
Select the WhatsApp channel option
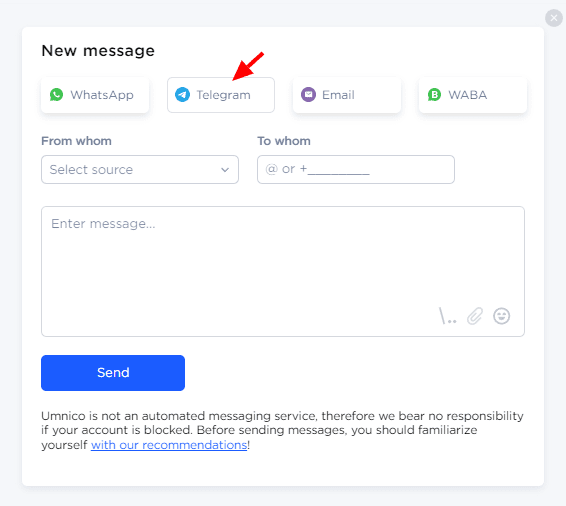(95, 95)
